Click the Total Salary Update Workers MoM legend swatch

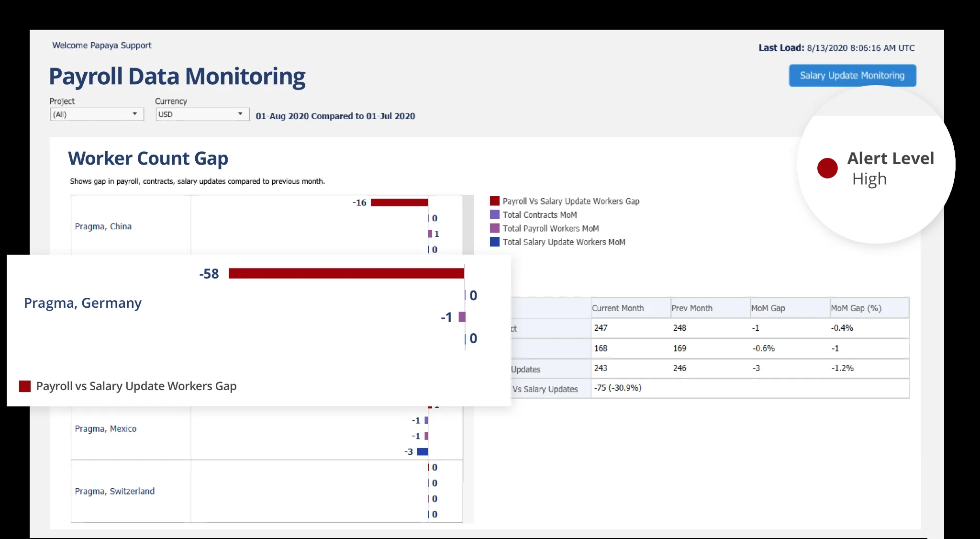point(495,242)
